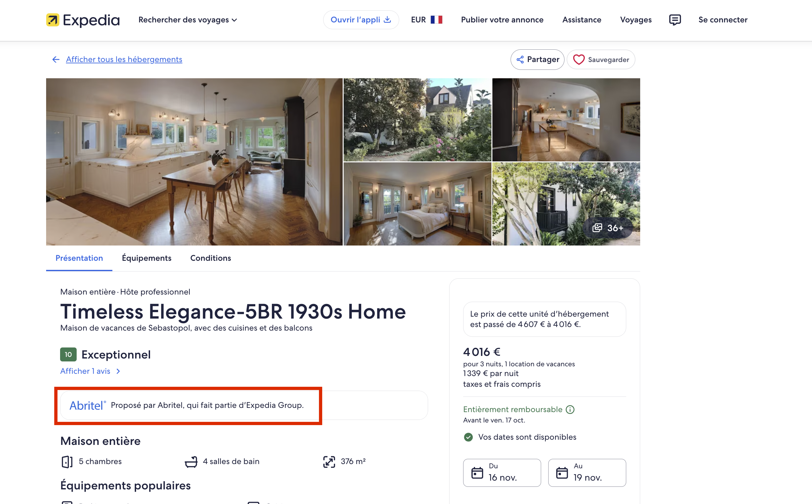
Task: Click the French flag EUR currency selector
Action: point(427,20)
